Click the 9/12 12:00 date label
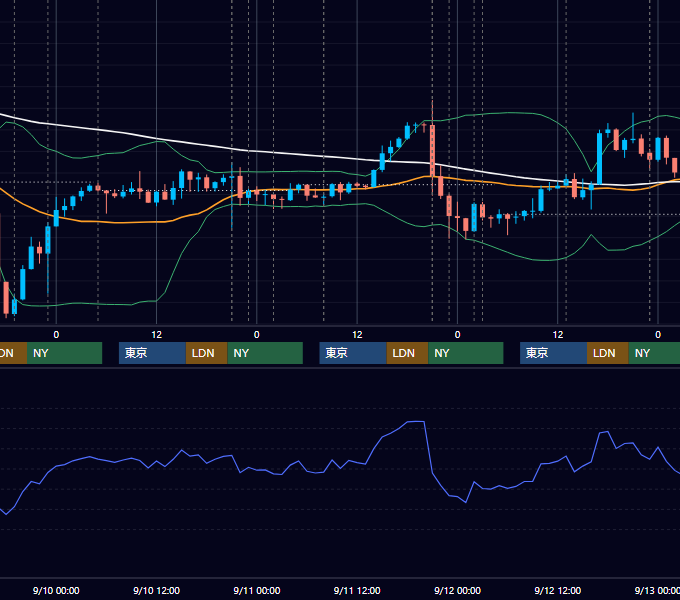Screen dimensions: 680x600 (x=558, y=590)
